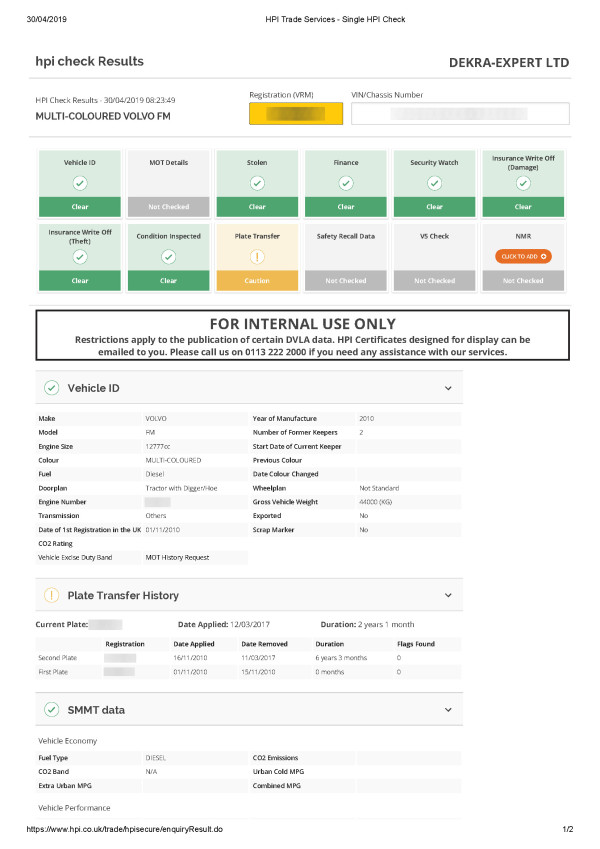Click the Stolen tile checkmark icon
Viewport: 600px width, 849px height.
[257, 183]
